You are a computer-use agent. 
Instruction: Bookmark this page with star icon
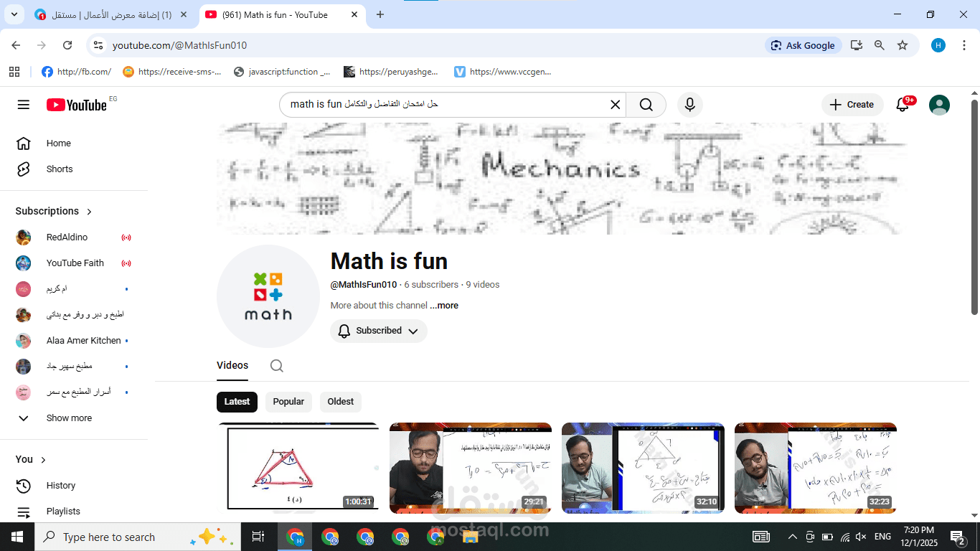[x=903, y=45]
